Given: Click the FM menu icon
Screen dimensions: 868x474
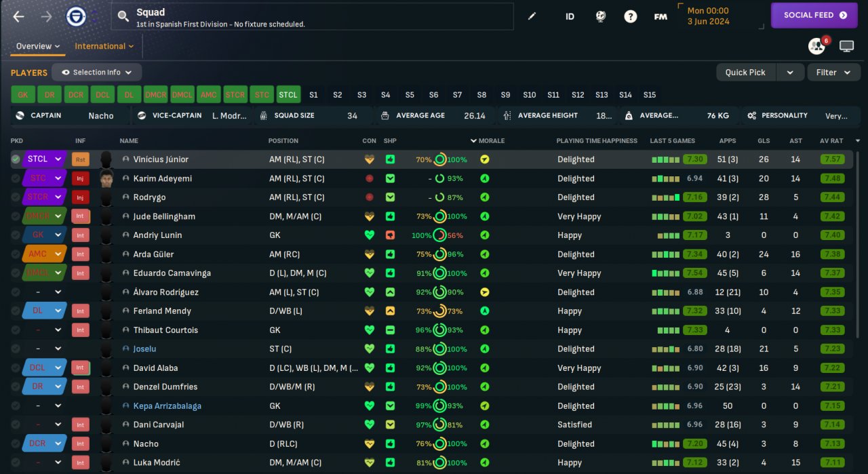Looking at the screenshot, I should [660, 16].
